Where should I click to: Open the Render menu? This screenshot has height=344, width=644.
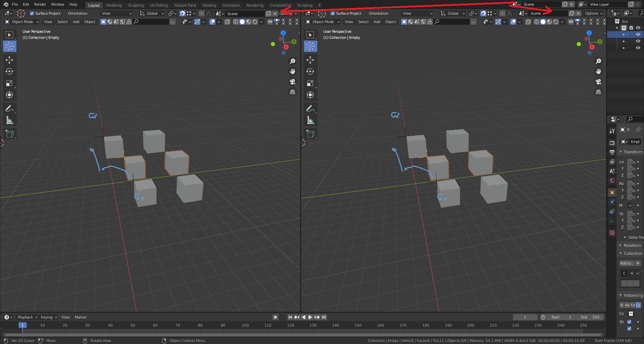(x=40, y=4)
